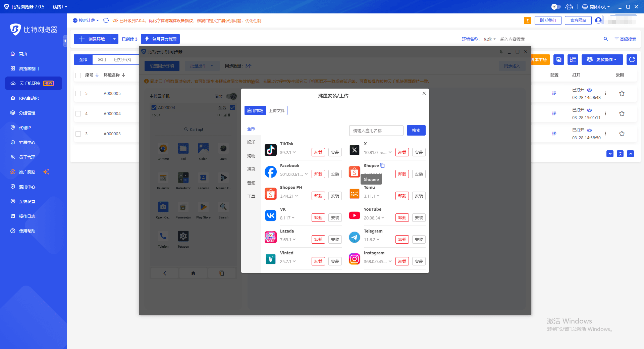Click the Shopee PH app icon
644x349 pixels.
(271, 194)
